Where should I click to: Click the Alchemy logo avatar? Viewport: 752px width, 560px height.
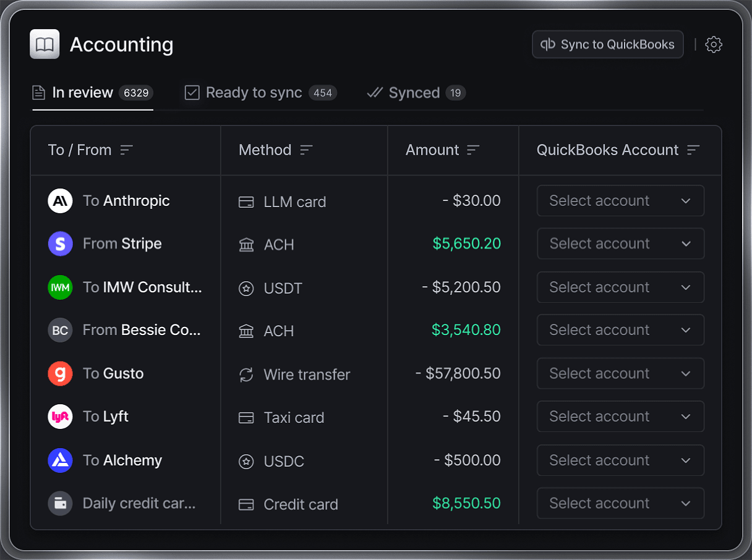click(60, 460)
